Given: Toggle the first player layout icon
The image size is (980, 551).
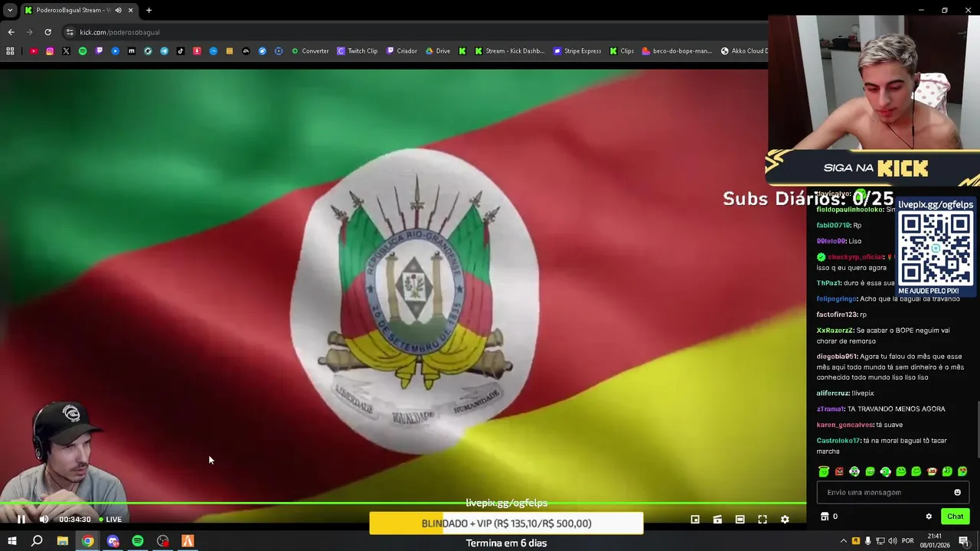Looking at the screenshot, I should (x=695, y=519).
